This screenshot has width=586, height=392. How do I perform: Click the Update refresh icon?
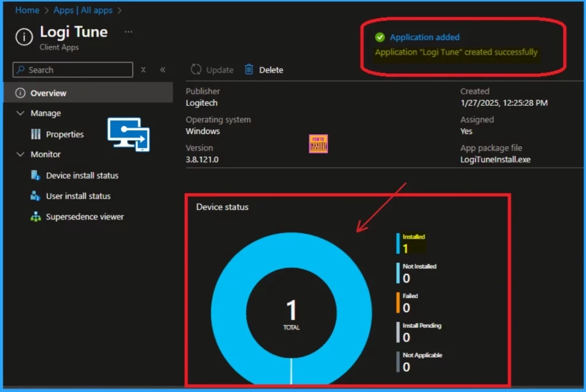coord(196,69)
